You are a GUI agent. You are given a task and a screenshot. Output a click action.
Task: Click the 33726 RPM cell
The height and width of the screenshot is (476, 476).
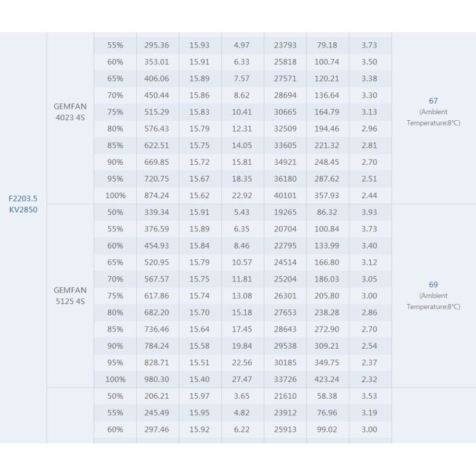[285, 379]
